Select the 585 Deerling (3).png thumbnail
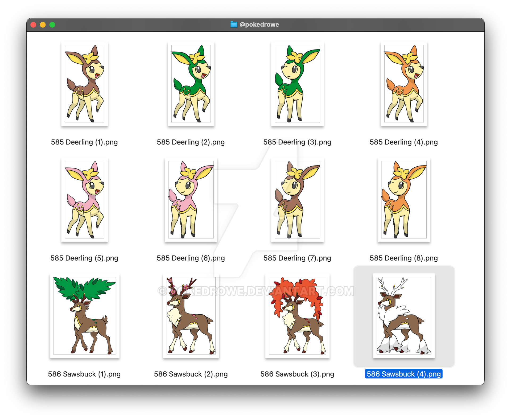This screenshot has width=511, height=420. pos(297,84)
